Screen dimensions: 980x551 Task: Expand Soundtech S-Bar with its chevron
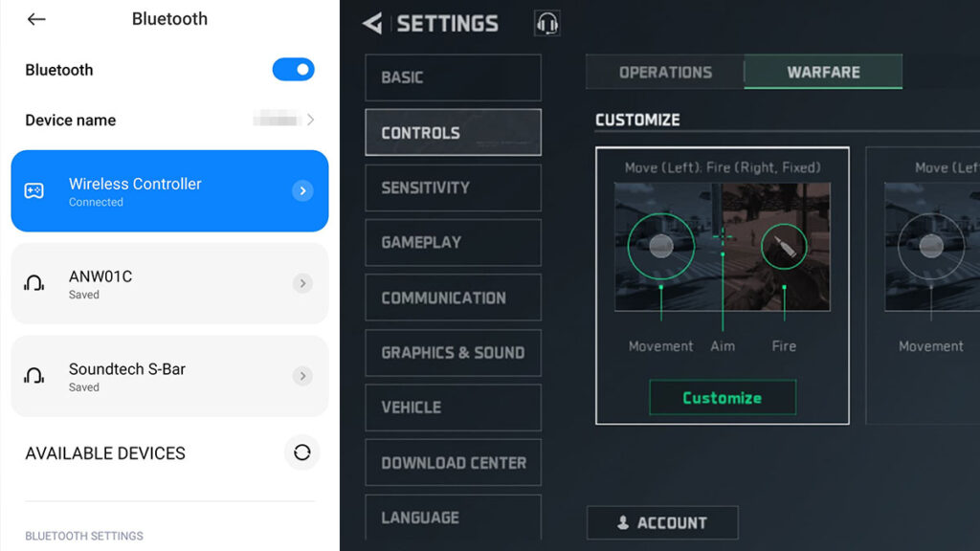tap(303, 376)
